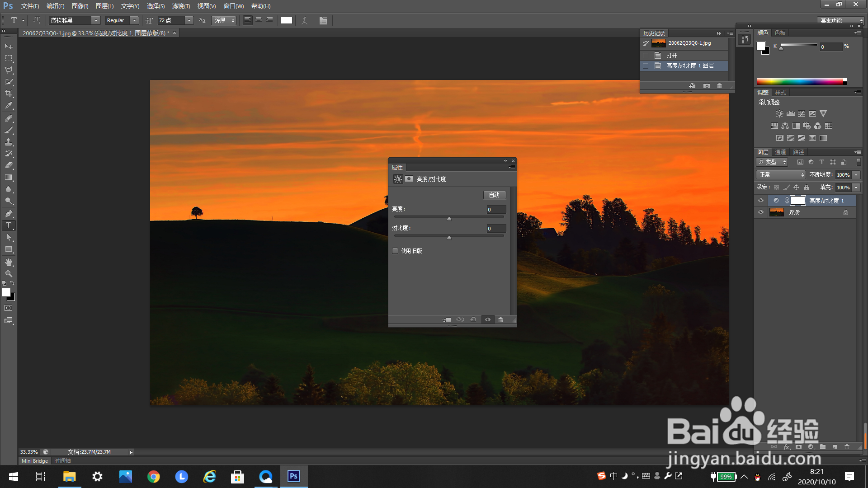The width and height of the screenshot is (868, 488).
Task: Delete adjustment via Properties panel trash icon
Action: 500,319
